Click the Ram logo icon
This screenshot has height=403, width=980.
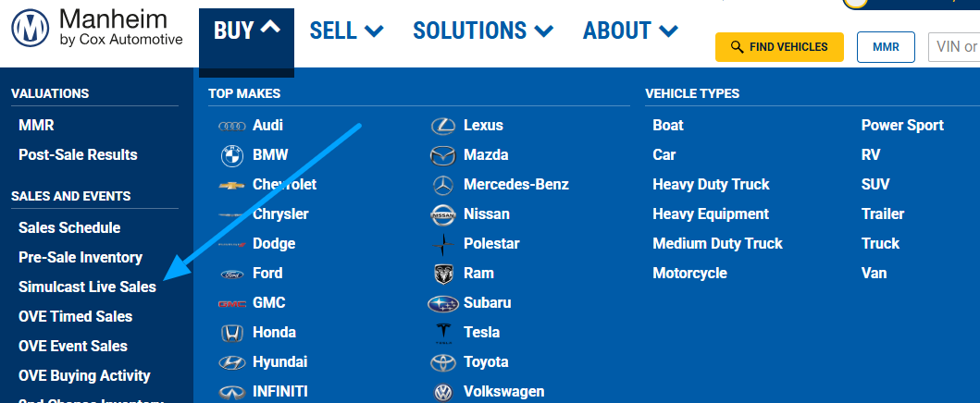[x=443, y=274]
